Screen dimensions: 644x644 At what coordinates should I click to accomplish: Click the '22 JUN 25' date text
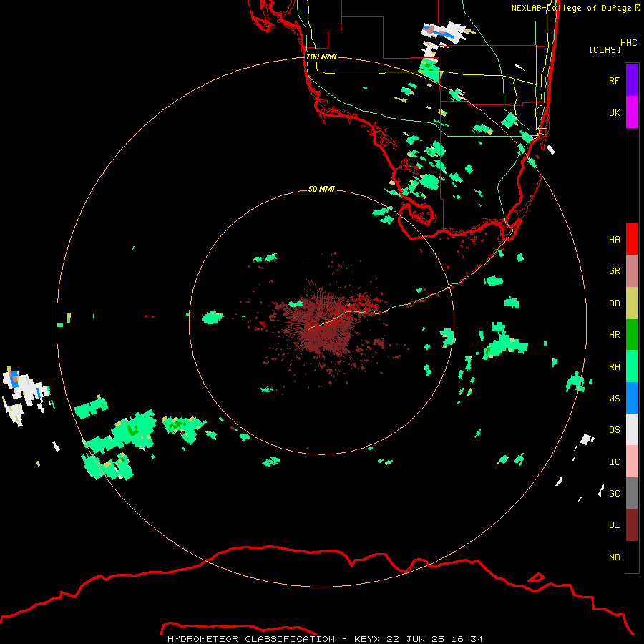click(416, 639)
